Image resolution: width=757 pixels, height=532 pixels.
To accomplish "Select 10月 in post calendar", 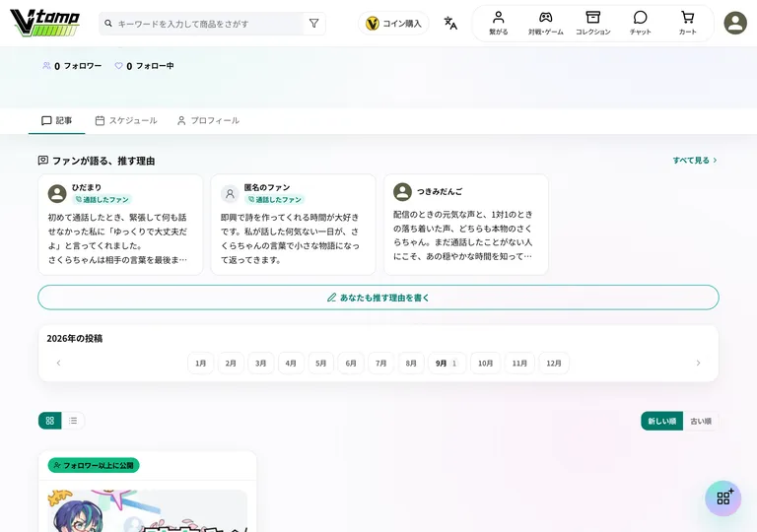I will tap(485, 363).
